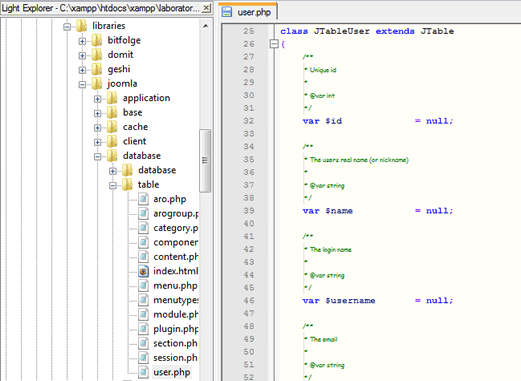This screenshot has height=381, width=521.
Task: Click the plugin.php file icon
Action: (143, 329)
